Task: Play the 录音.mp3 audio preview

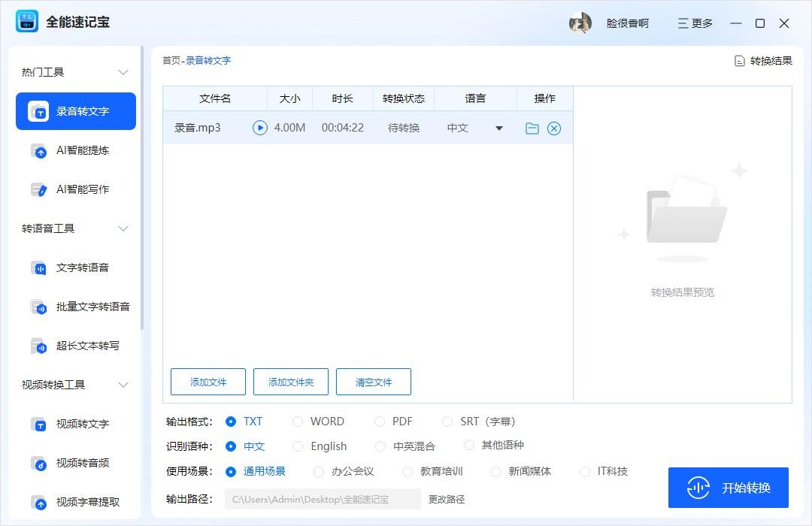Action: point(260,127)
